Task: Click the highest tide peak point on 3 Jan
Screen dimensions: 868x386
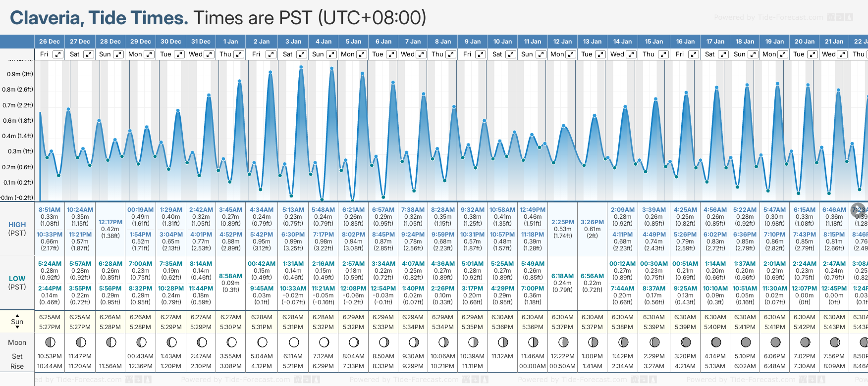Action: [x=301, y=67]
